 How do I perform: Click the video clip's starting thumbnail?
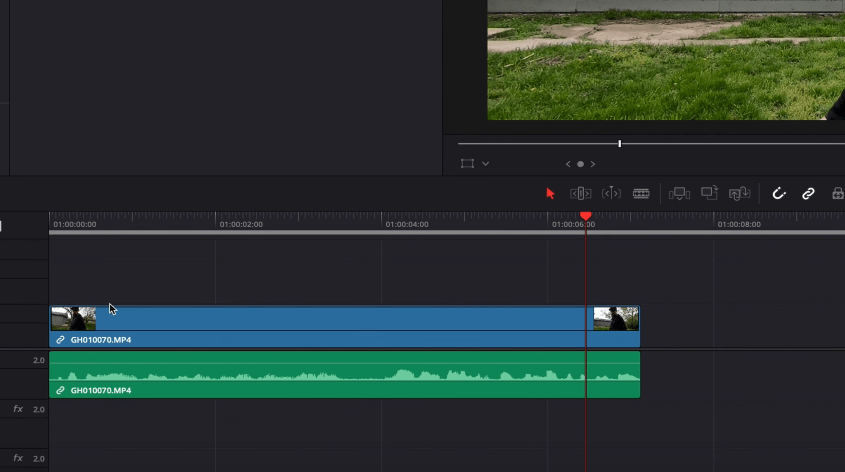[74, 318]
